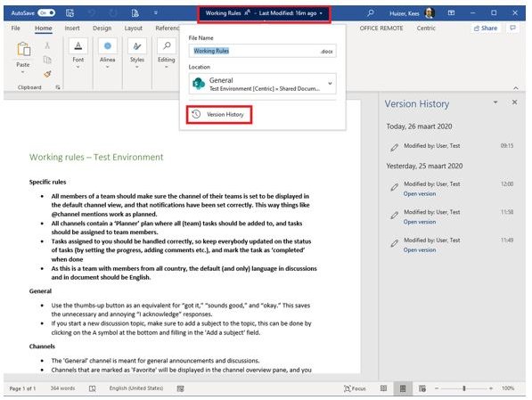Toggle the AutoSave switch off

[46, 12]
